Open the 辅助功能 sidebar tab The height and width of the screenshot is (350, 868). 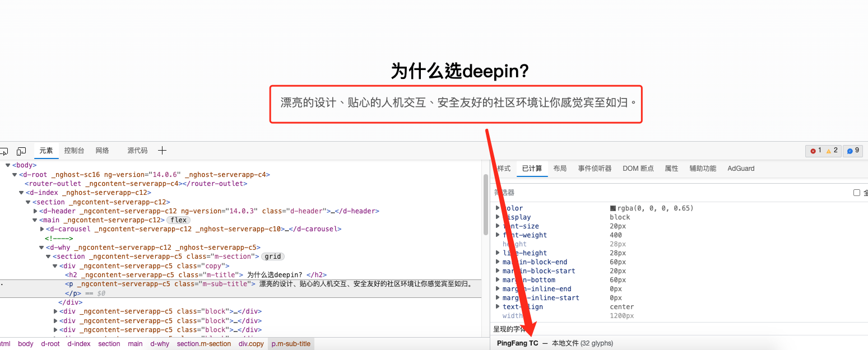click(x=703, y=169)
